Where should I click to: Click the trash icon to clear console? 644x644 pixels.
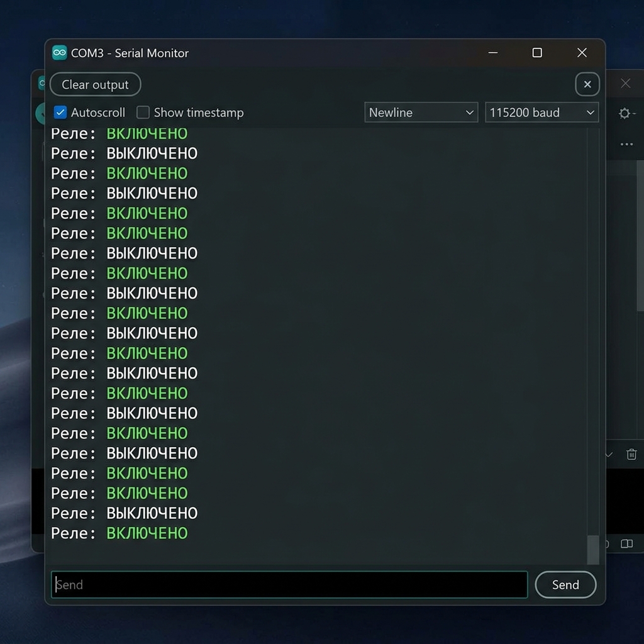631,454
